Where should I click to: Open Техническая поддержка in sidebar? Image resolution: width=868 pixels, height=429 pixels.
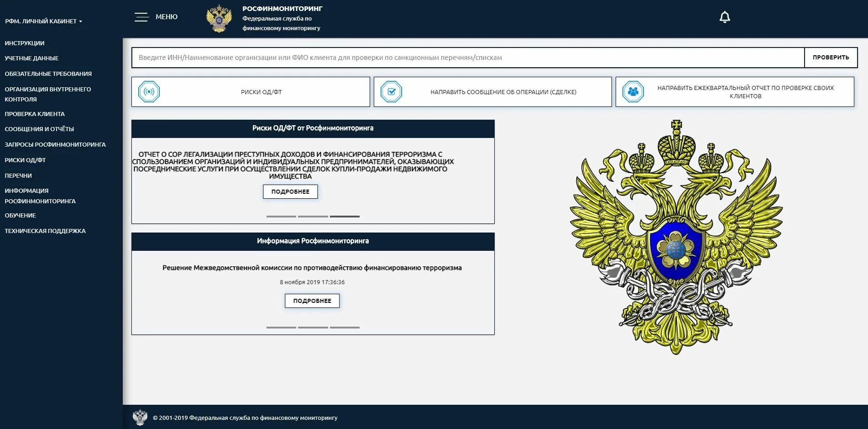point(45,231)
